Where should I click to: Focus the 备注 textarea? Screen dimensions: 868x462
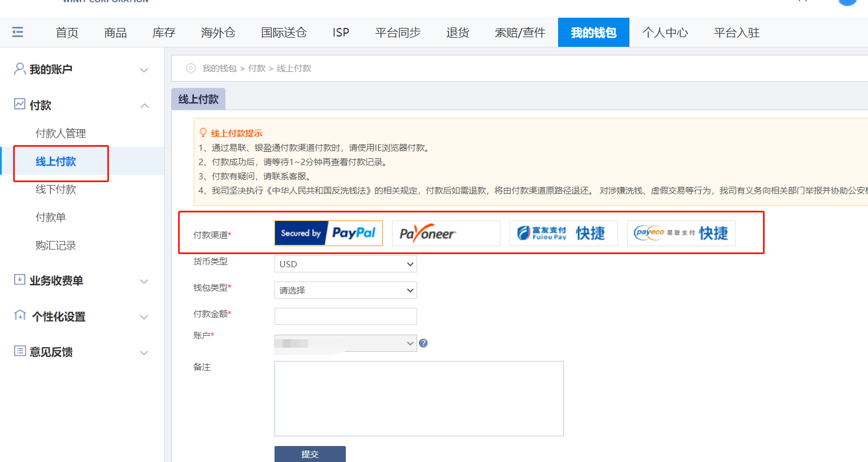pos(419,399)
